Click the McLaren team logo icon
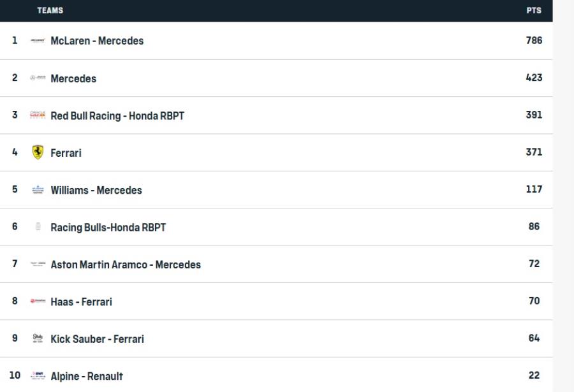Screen dimensions: 574x392 pos(38,41)
